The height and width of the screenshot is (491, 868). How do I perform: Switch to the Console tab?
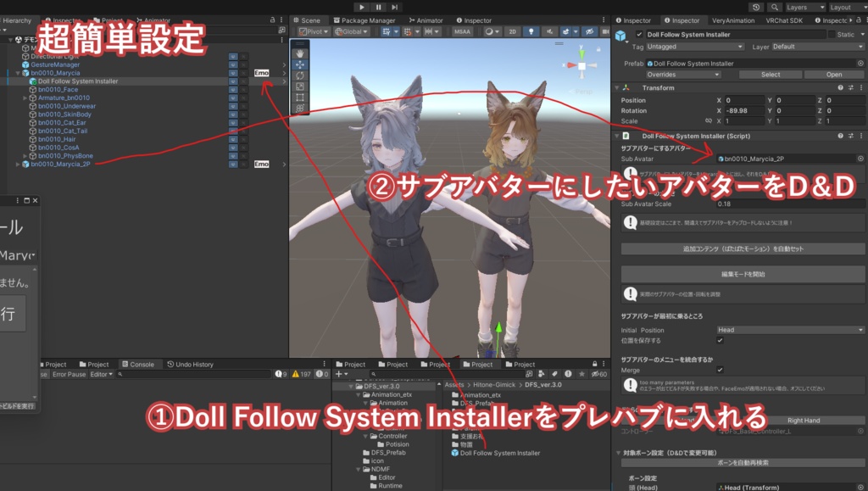(137, 365)
